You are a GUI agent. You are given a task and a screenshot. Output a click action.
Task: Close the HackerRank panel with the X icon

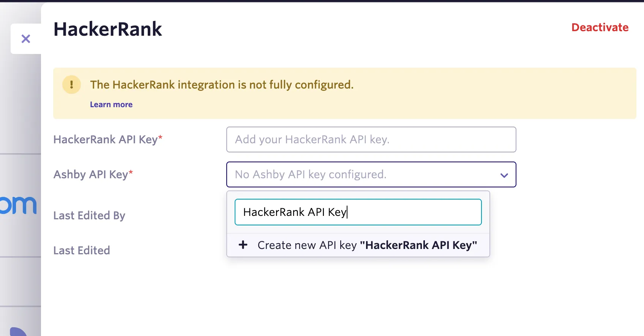(x=26, y=39)
